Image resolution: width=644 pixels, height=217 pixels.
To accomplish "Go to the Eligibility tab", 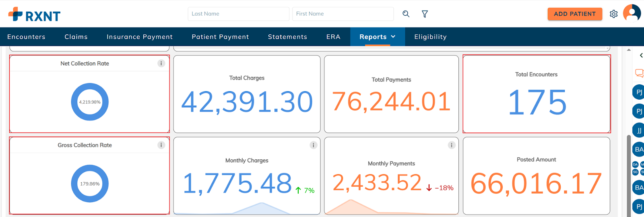I will pos(430,37).
